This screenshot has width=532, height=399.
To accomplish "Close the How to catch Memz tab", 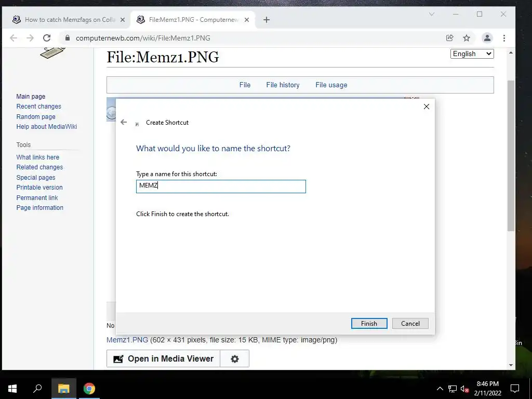I will click(123, 20).
